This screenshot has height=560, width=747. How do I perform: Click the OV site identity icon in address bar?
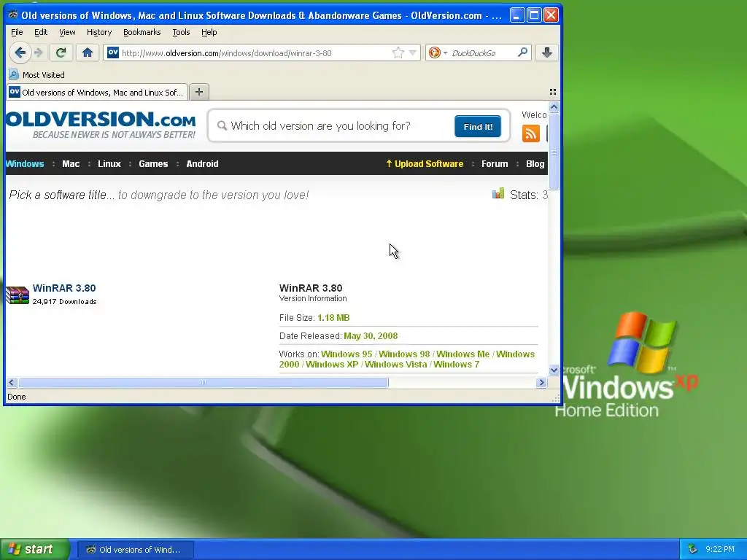pyautogui.click(x=113, y=52)
